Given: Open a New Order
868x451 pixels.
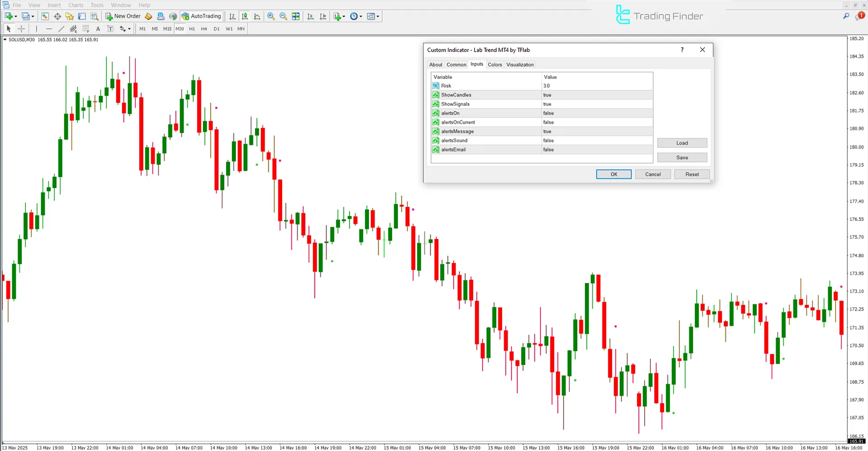Looking at the screenshot, I should (123, 16).
